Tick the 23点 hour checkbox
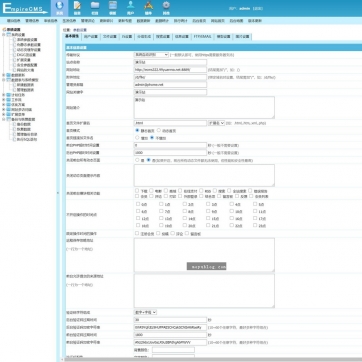Screen dimensions: 362x362 click(x=255, y=225)
